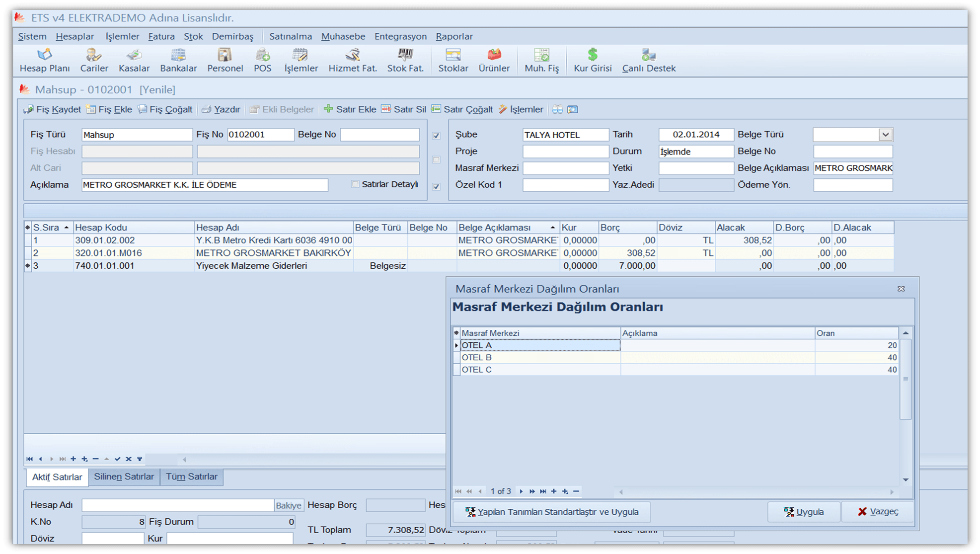Duplicate voucher with Fiş Çoğalt
The height and width of the screenshot is (554, 980).
pyautogui.click(x=165, y=109)
